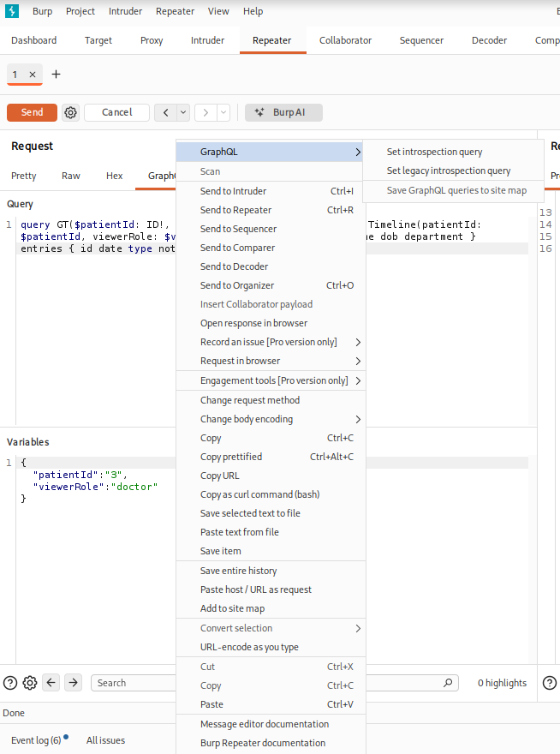Click previous search match arrow
560x754 pixels.
coord(51,683)
